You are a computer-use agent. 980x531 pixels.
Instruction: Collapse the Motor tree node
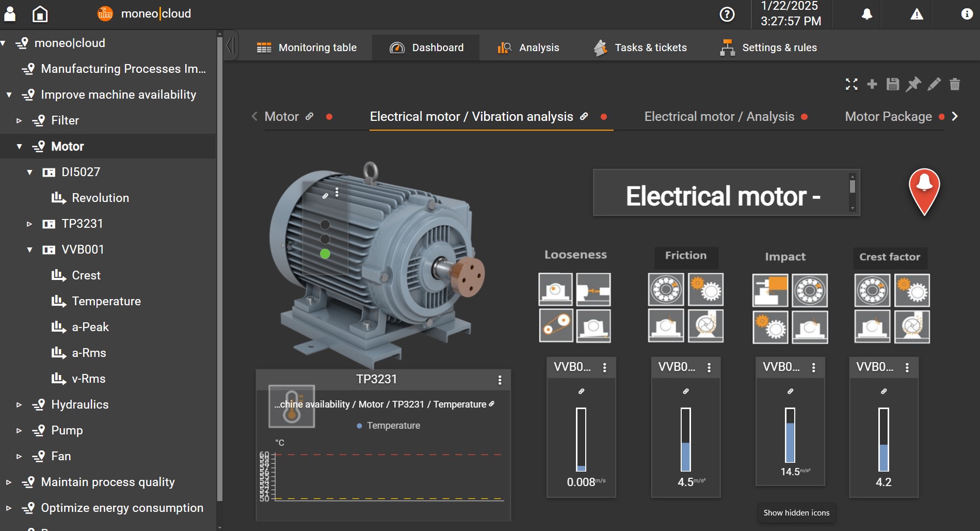19,147
